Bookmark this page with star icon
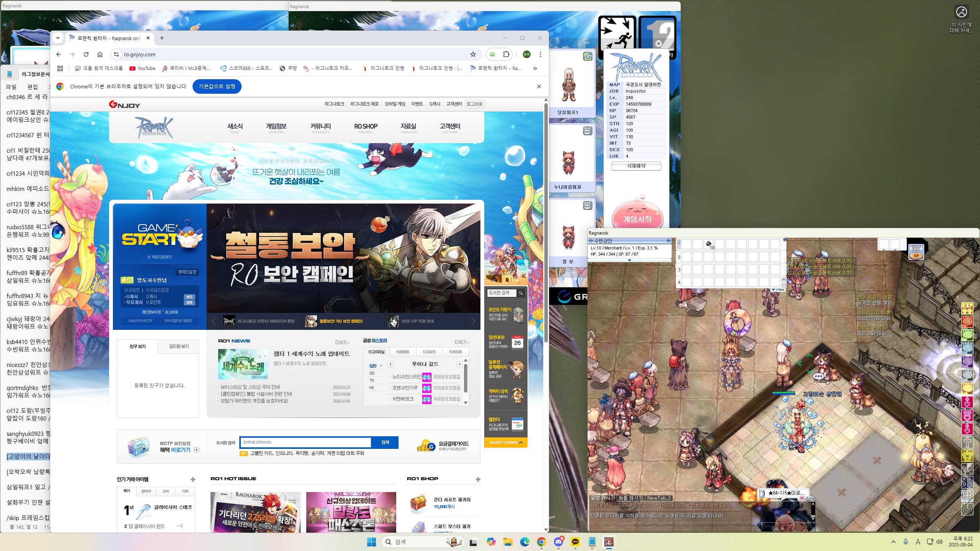The width and height of the screenshot is (980, 551). point(473,54)
